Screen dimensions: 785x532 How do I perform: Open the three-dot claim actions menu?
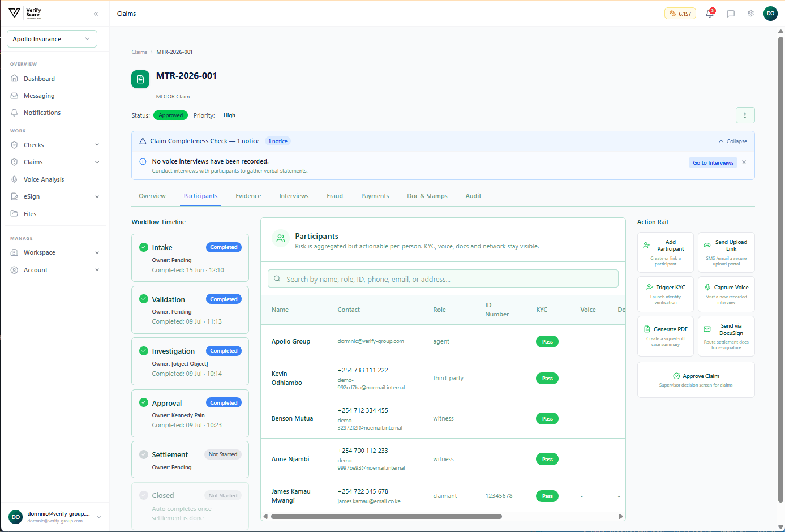745,115
